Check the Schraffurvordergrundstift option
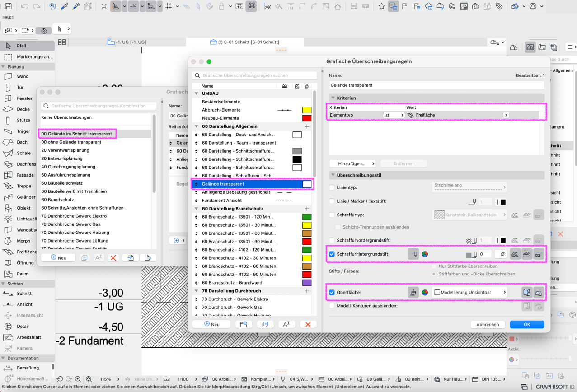 pos(332,240)
